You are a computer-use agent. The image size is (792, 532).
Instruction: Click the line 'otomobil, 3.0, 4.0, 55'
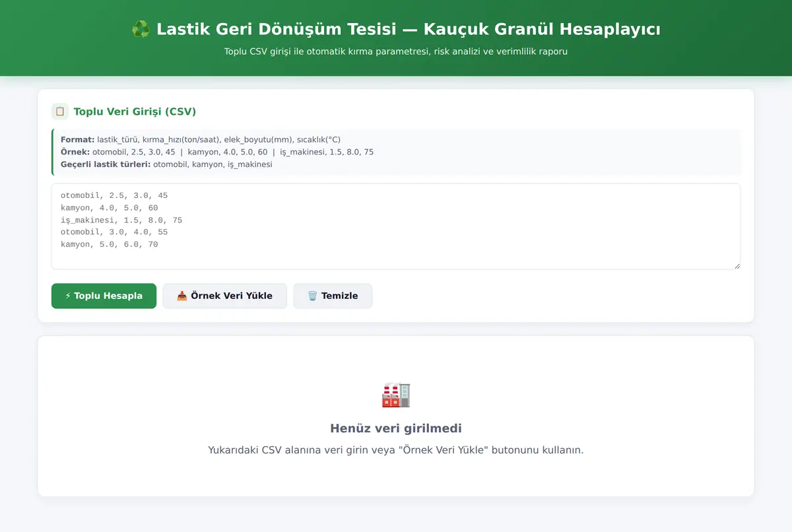pos(114,232)
